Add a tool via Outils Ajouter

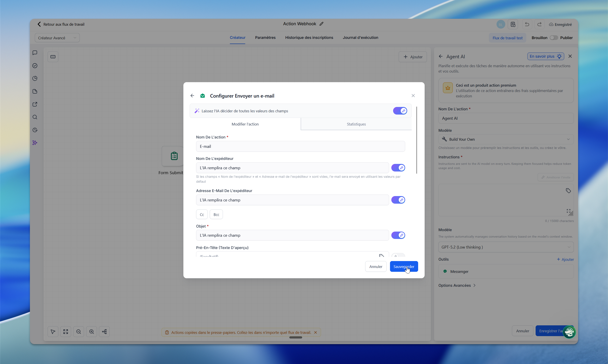[565, 259]
